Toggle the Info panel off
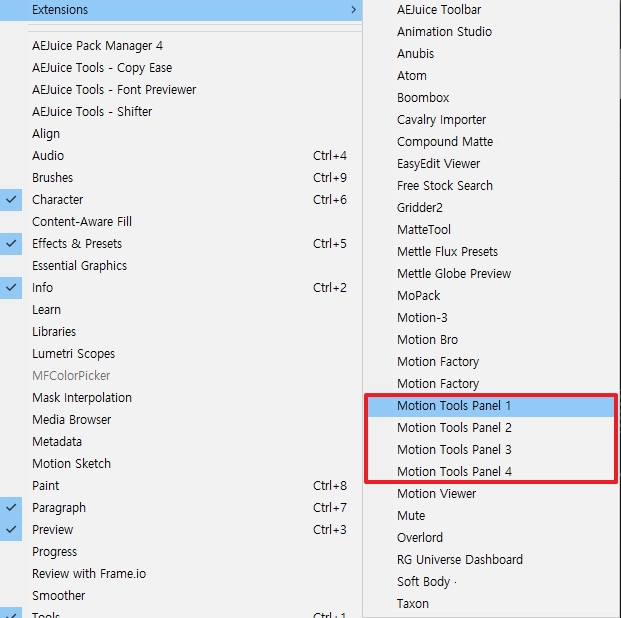 (42, 288)
